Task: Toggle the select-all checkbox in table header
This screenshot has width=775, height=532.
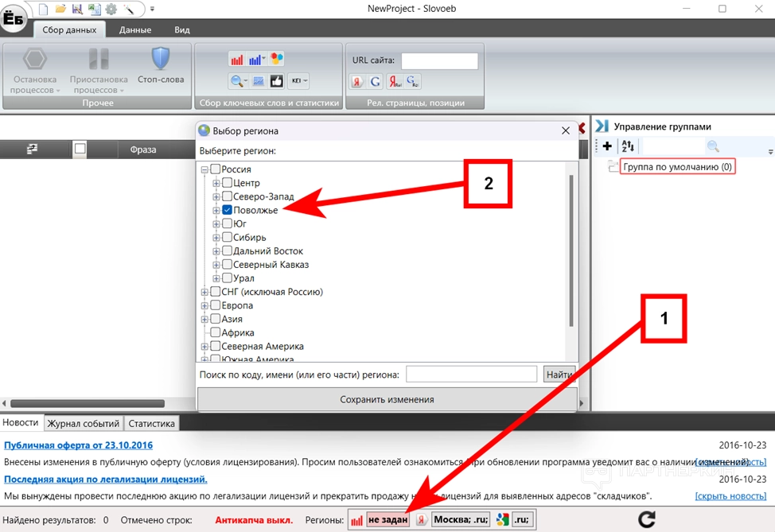Action: point(80,149)
